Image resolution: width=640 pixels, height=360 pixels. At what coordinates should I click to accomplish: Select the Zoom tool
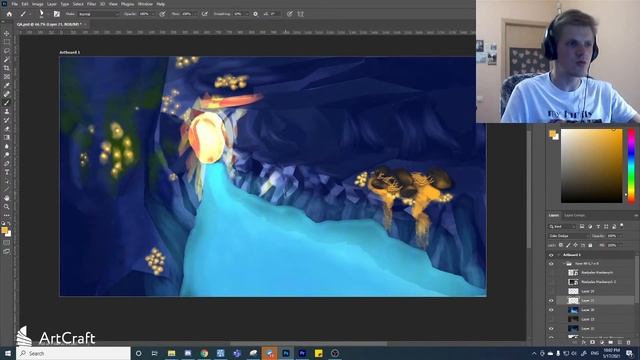[x=7, y=207]
